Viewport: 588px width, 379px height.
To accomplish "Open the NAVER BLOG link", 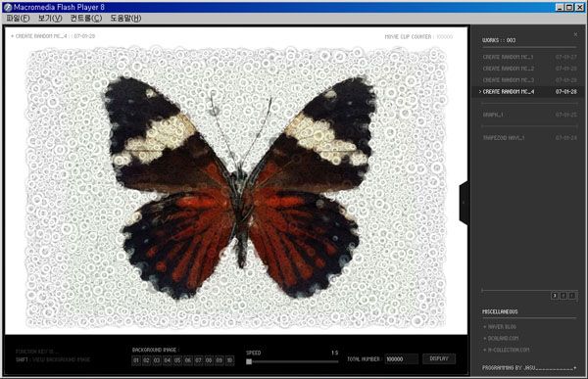I will tap(500, 327).
